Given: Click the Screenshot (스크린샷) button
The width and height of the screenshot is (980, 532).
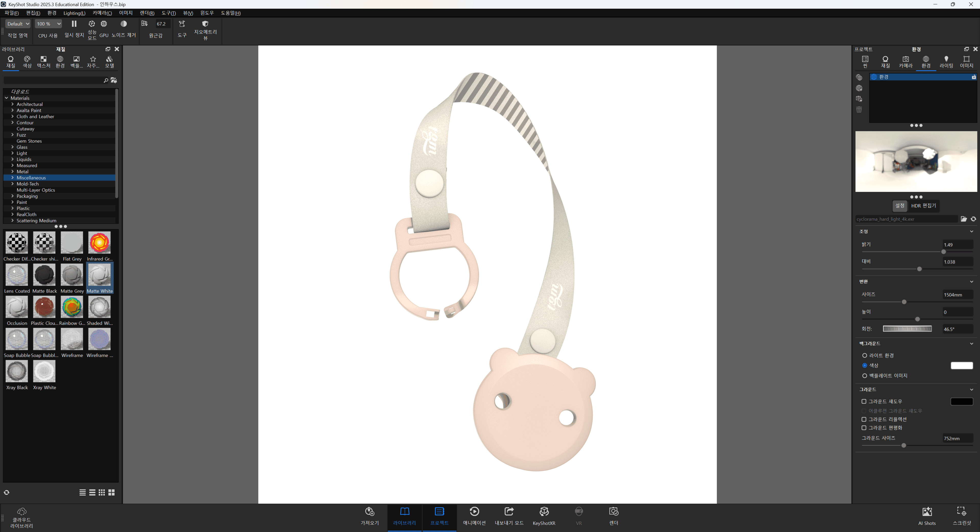Looking at the screenshot, I should click(x=961, y=512).
